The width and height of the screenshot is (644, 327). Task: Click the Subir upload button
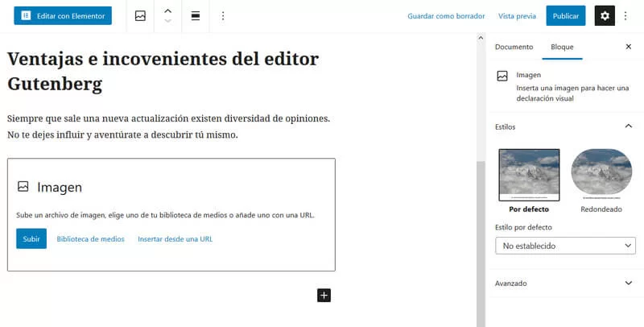pyautogui.click(x=31, y=238)
